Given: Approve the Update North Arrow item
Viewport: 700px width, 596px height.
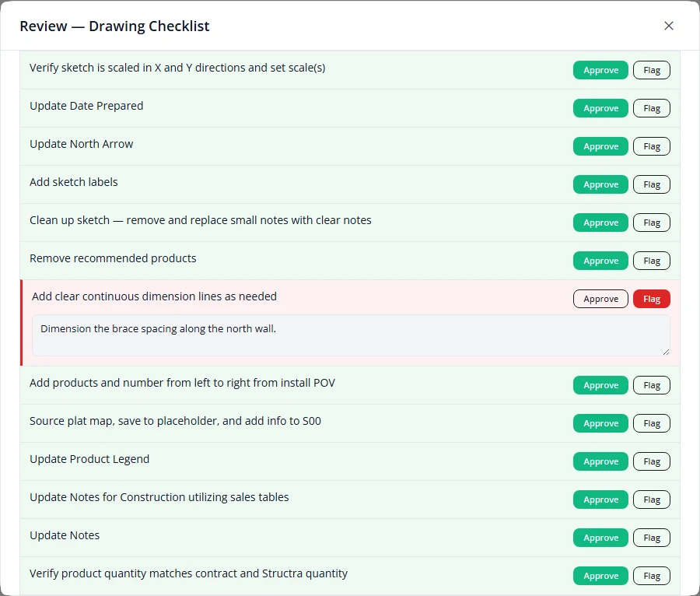Looking at the screenshot, I should [x=600, y=146].
